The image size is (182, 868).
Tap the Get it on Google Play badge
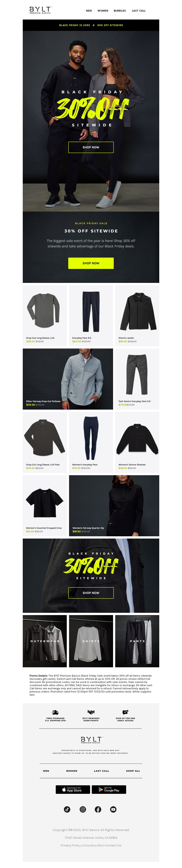pyautogui.click(x=109, y=789)
